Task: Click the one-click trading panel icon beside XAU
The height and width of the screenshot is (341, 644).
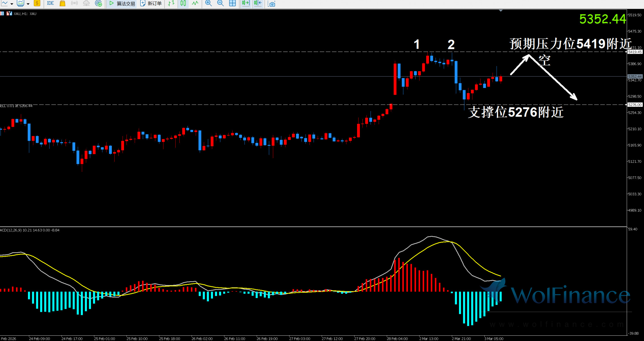Action: 9,14
